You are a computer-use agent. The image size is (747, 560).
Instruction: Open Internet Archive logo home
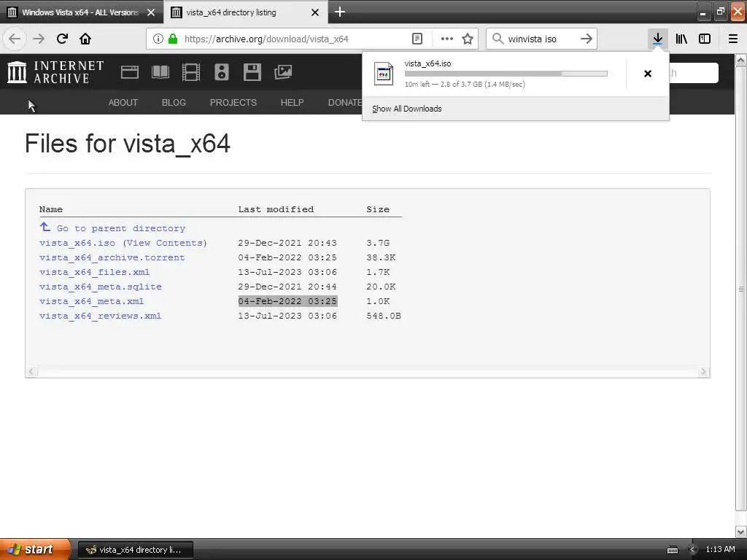click(55, 72)
